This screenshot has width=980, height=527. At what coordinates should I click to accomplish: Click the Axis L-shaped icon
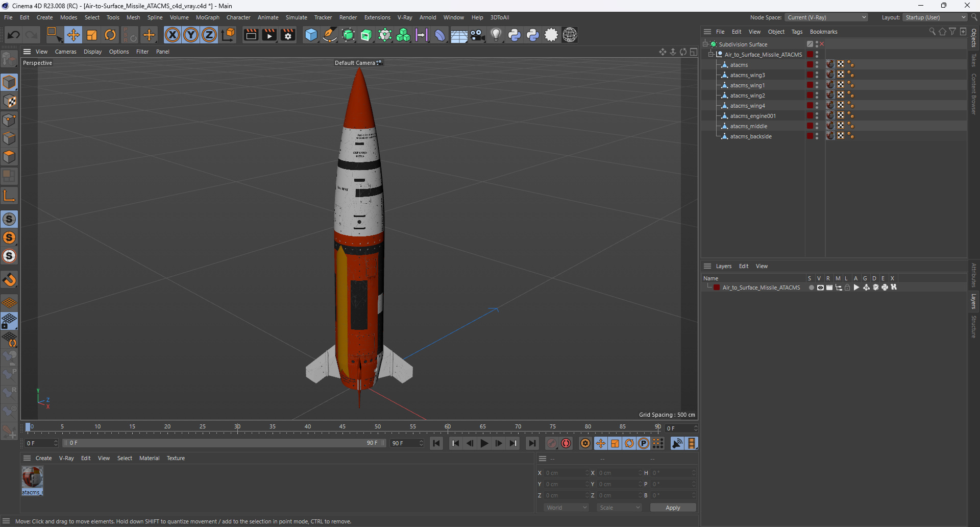[x=9, y=196]
